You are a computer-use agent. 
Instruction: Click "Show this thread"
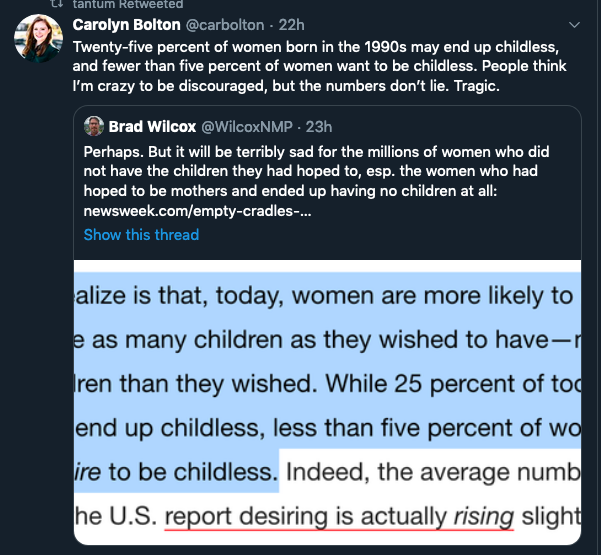[141, 235]
